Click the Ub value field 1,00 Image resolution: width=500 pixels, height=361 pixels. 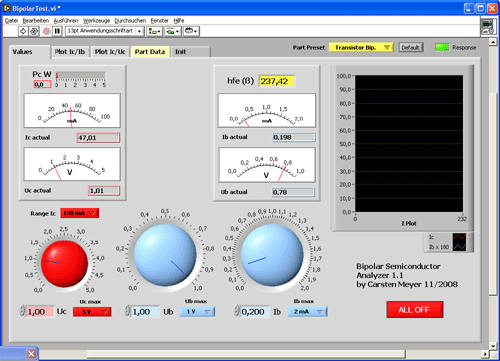pos(145,312)
